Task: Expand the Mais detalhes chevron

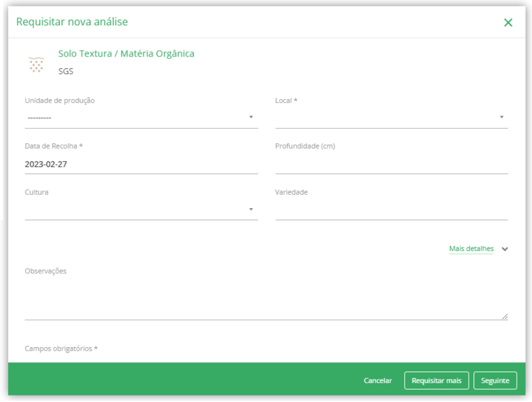Action: [x=505, y=249]
